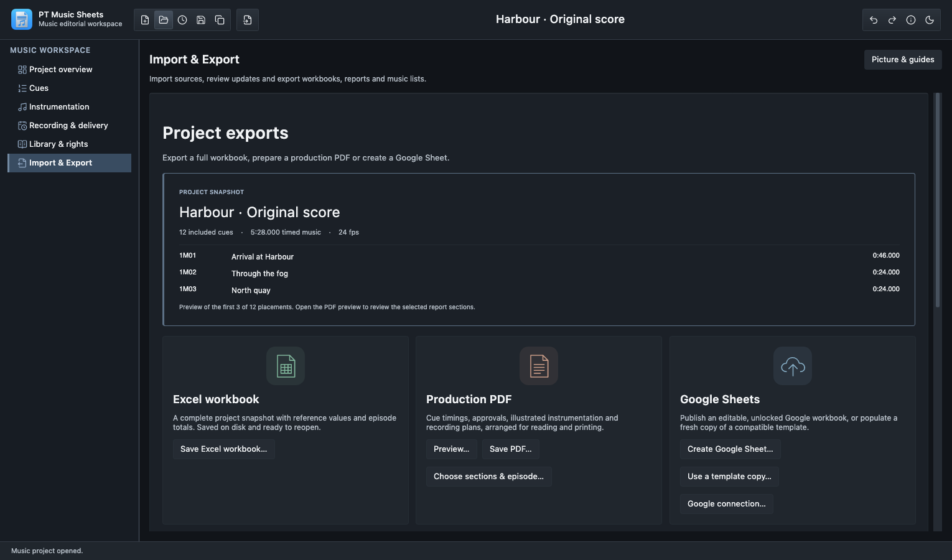The image size is (952, 560).
Task: Open the info panel with the circled-i icon
Action: [x=911, y=20]
